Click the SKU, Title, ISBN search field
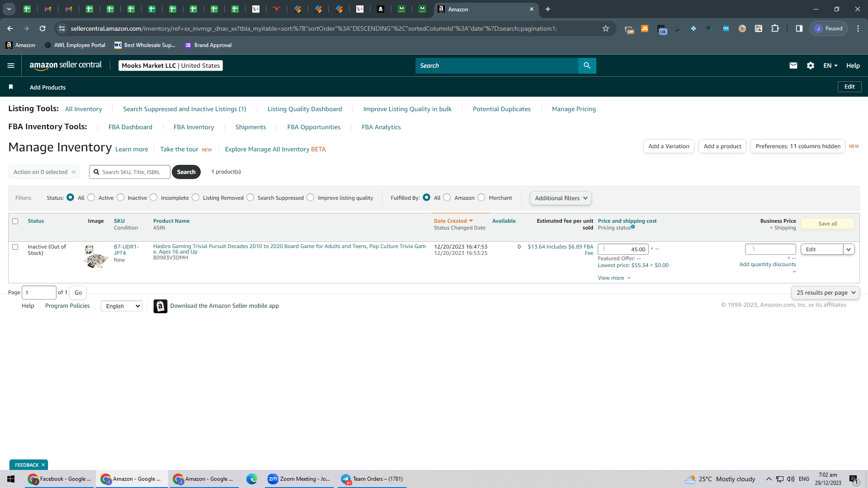The image size is (868, 488). [130, 172]
